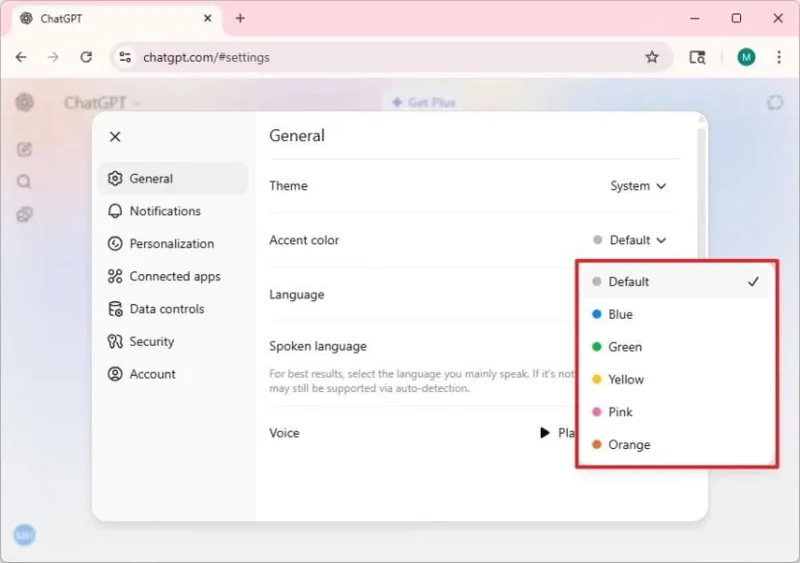
Task: Select the Default accent color option
Action: click(677, 282)
